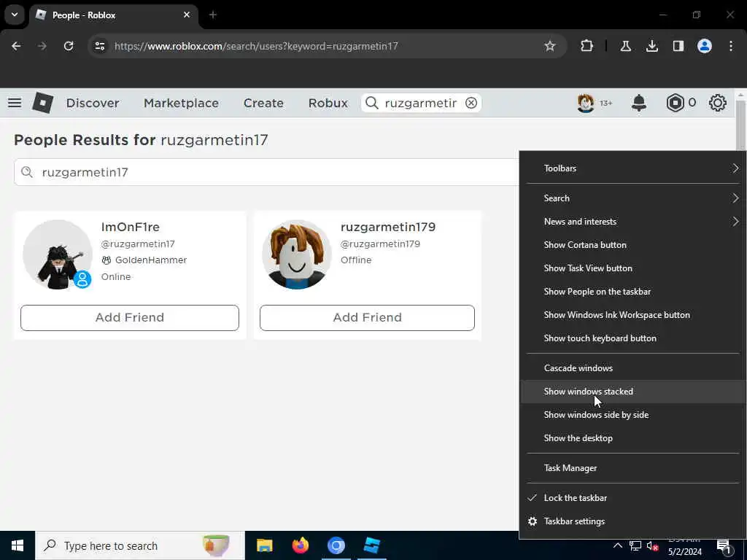Toggle Show People on the taskbar
Image resolution: width=747 pixels, height=560 pixels.
click(x=633, y=292)
